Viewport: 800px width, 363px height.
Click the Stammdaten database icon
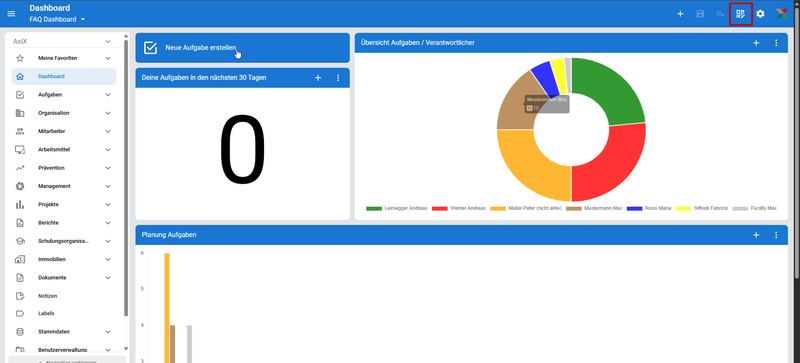click(20, 332)
